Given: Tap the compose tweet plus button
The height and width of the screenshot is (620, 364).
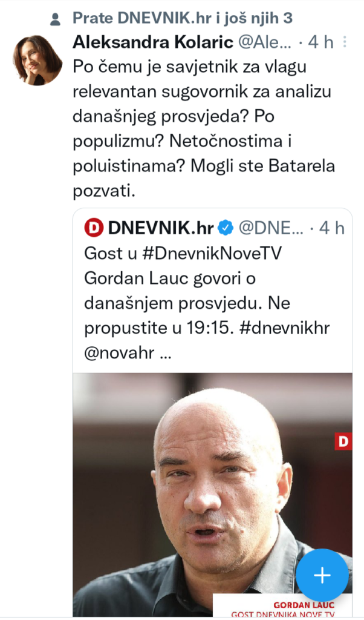Looking at the screenshot, I should tap(322, 575).
